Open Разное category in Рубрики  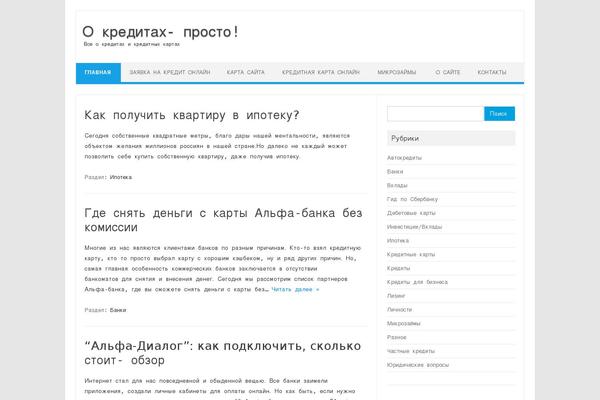pos(396,337)
